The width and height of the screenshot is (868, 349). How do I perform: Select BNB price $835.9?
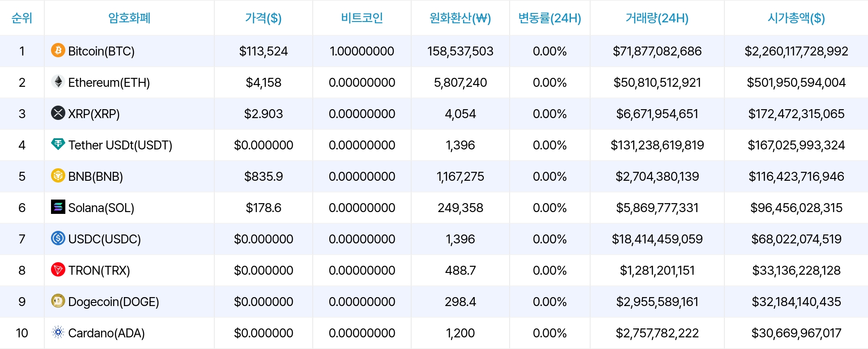click(264, 176)
